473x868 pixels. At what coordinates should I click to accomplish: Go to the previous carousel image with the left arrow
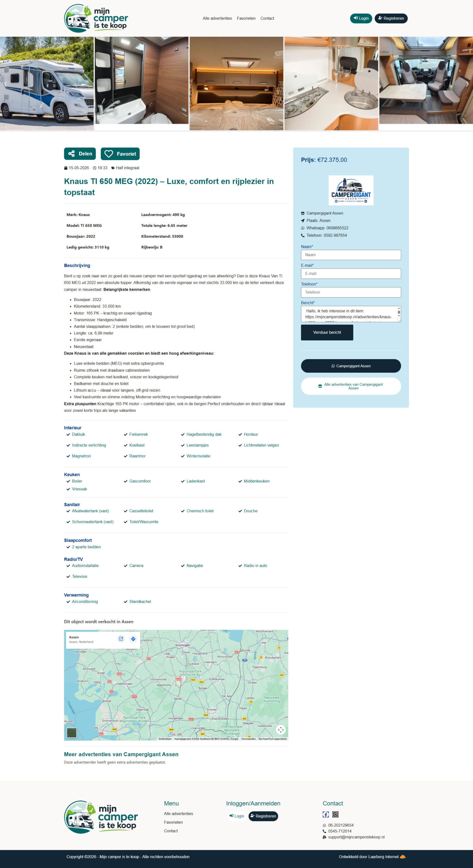[x=5, y=84]
